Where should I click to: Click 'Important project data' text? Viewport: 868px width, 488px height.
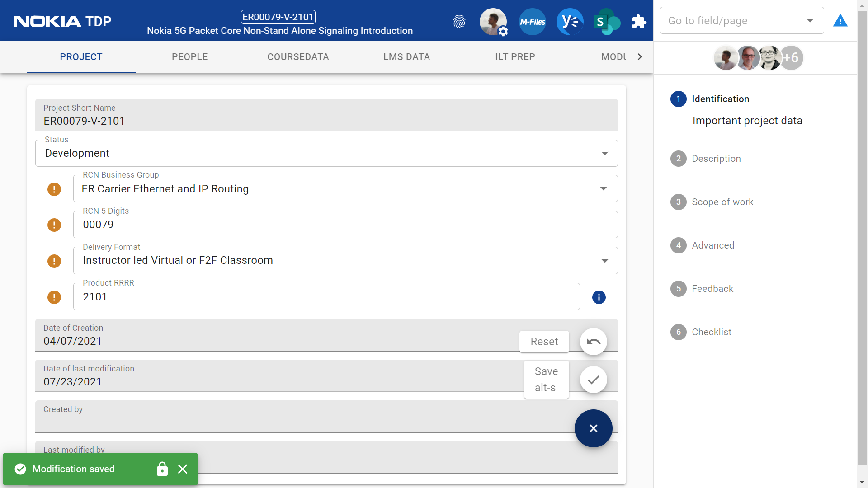(747, 121)
